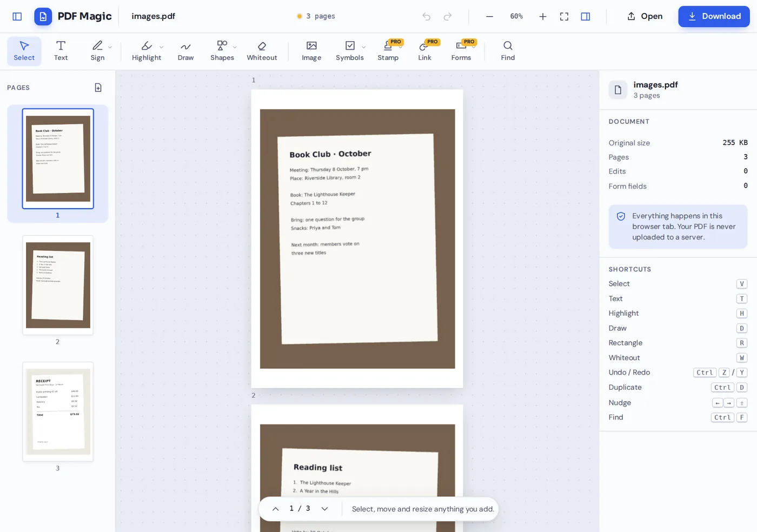
Task: Select the Link tool
Action: tap(424, 51)
